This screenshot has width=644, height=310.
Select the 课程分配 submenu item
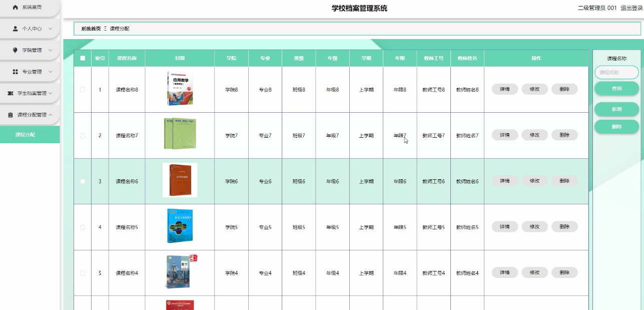click(30, 135)
